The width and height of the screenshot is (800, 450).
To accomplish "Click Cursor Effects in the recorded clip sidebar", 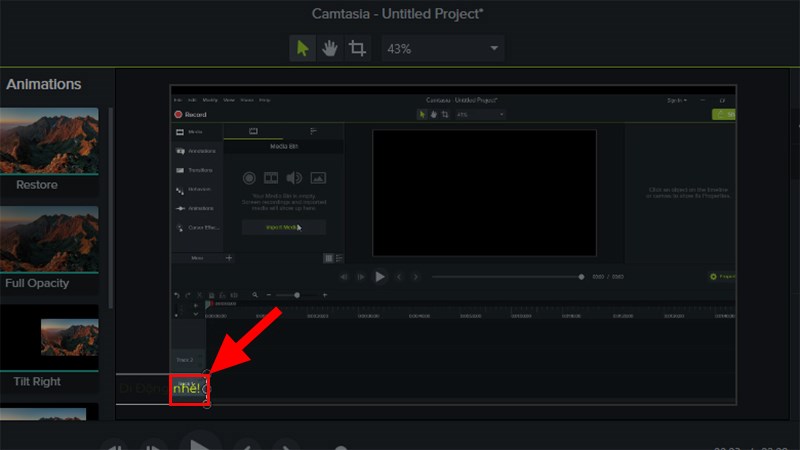I will (x=198, y=228).
